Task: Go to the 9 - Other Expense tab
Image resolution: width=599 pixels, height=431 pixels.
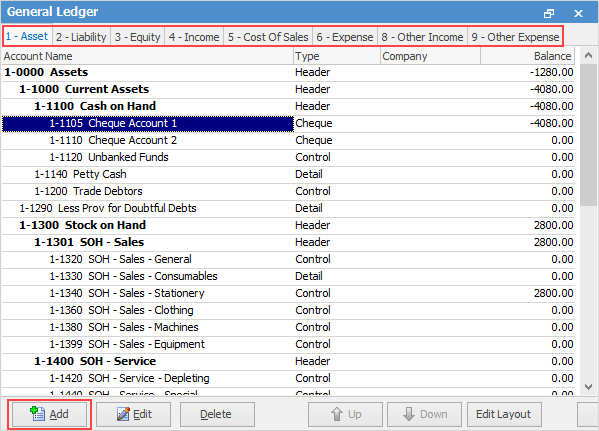Action: 515,37
